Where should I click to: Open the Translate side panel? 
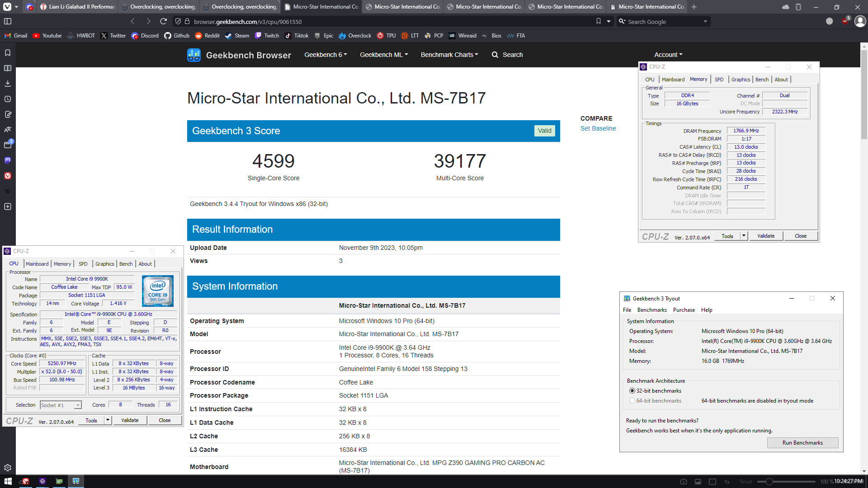8,130
